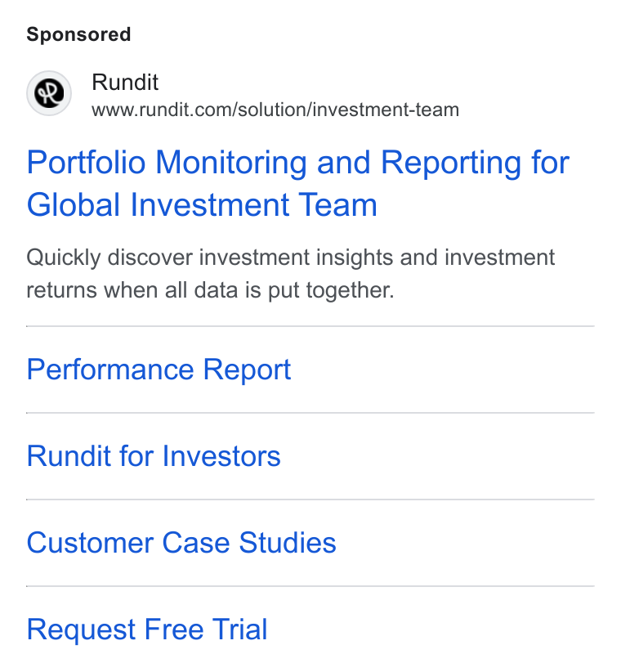621x672 pixels.
Task: Open the Customer Case Studies sitelink
Action: click(181, 543)
